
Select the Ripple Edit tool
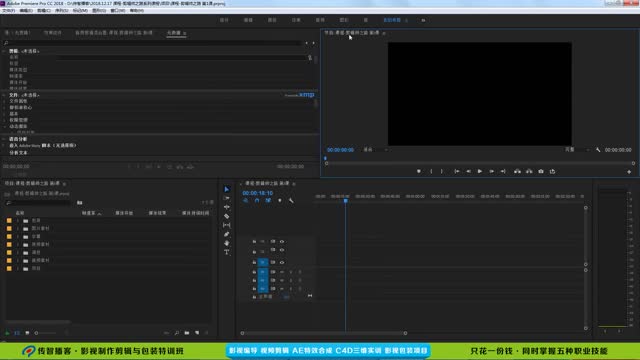227,207
